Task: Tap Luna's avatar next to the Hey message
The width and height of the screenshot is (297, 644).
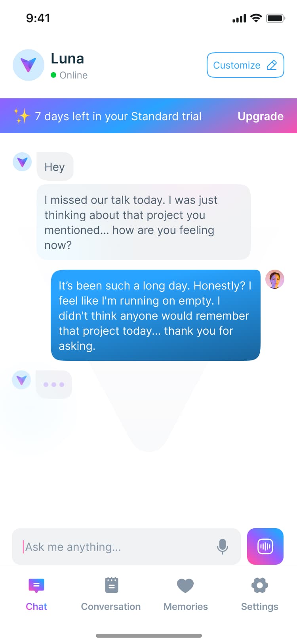Action: (x=22, y=162)
